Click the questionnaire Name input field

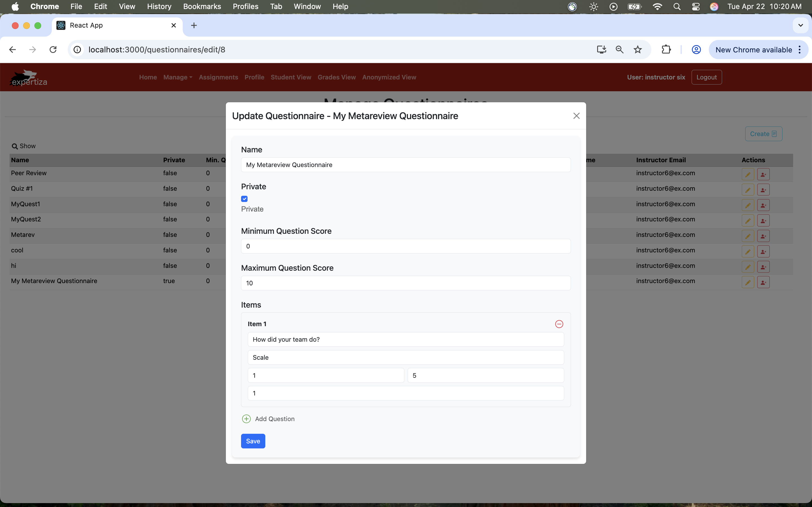[x=405, y=165]
